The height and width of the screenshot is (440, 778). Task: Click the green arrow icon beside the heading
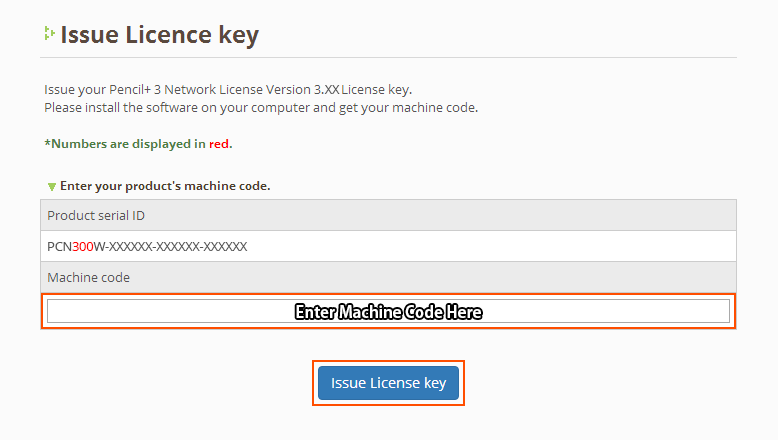point(48,34)
